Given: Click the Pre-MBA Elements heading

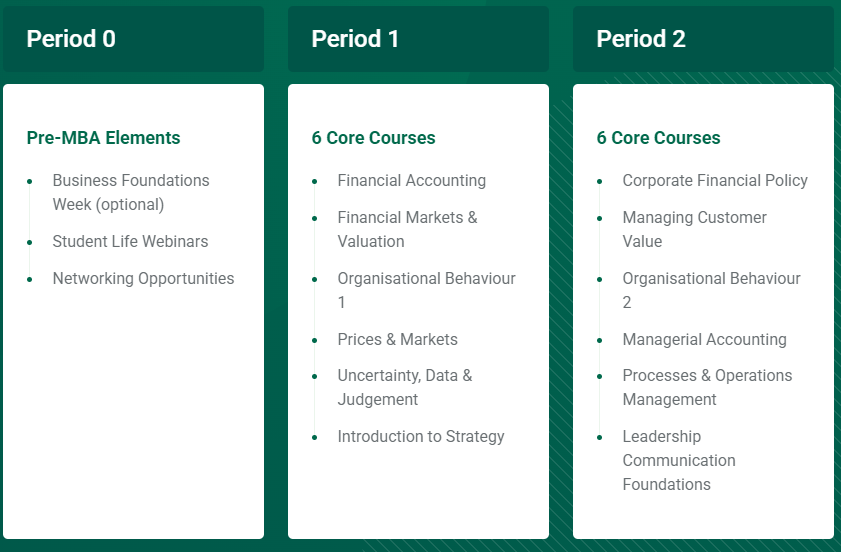Looking at the screenshot, I should pos(104,138).
